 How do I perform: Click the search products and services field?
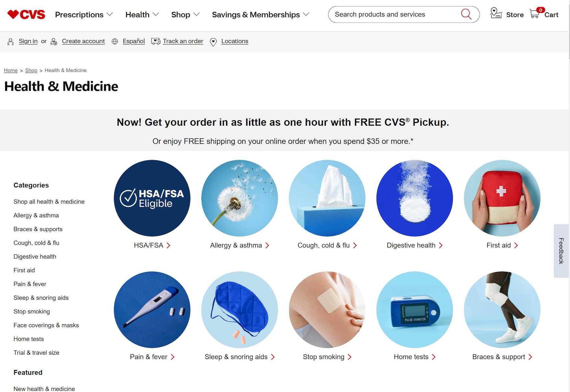pyautogui.click(x=395, y=14)
